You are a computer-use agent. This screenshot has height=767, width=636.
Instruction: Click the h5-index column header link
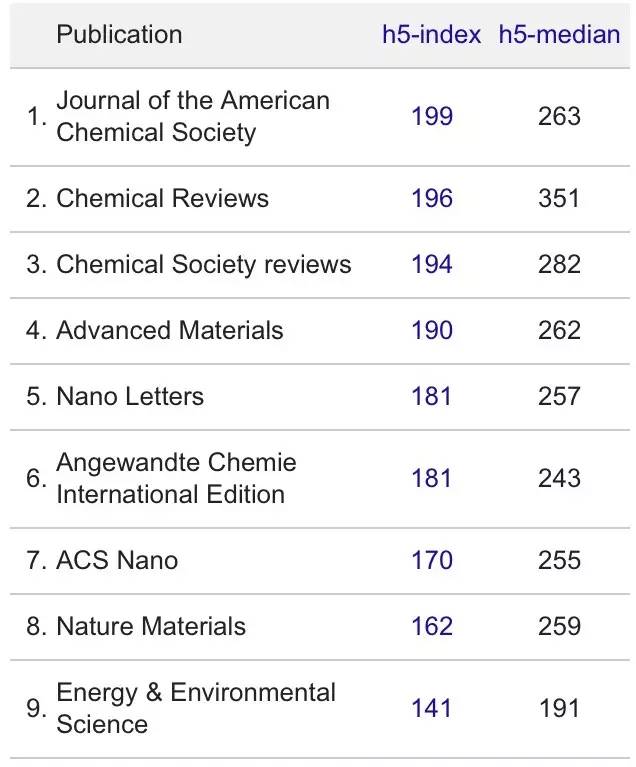[x=431, y=35]
